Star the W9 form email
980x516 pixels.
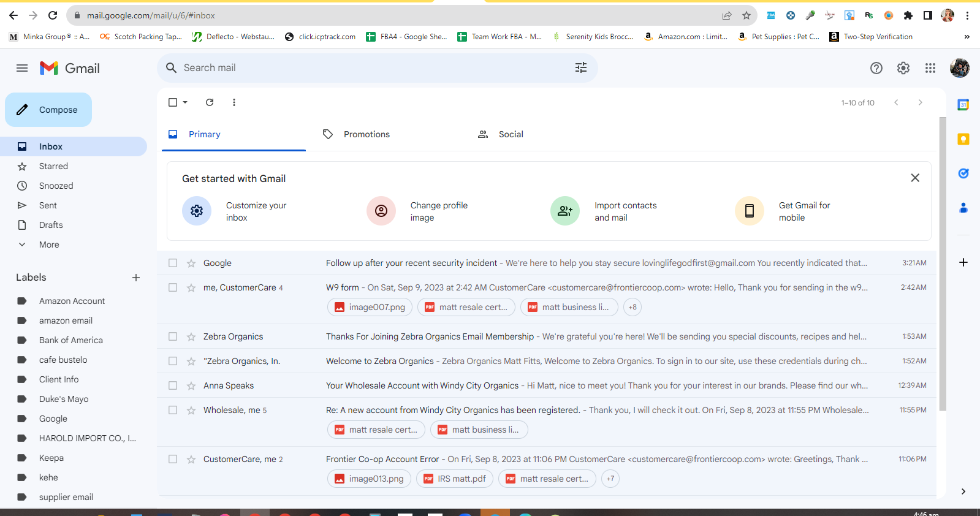pyautogui.click(x=191, y=287)
